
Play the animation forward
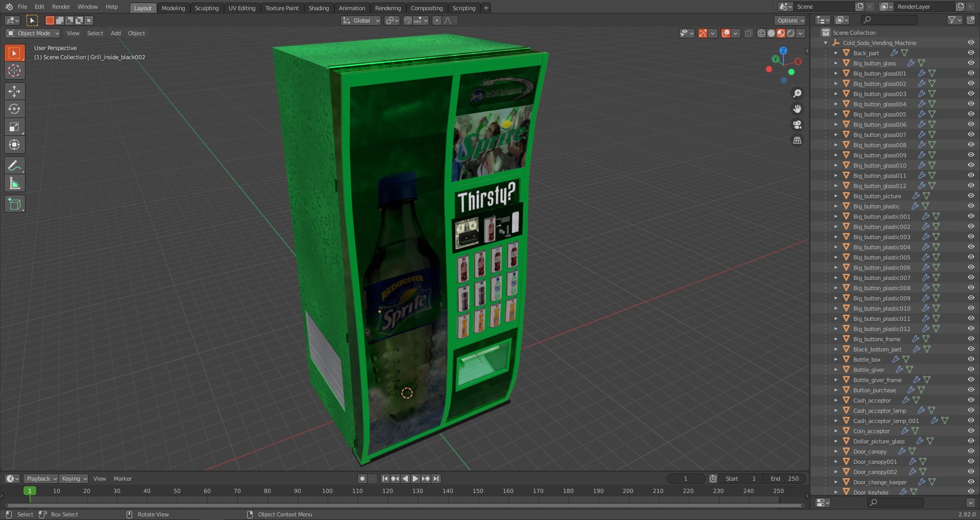coord(415,479)
